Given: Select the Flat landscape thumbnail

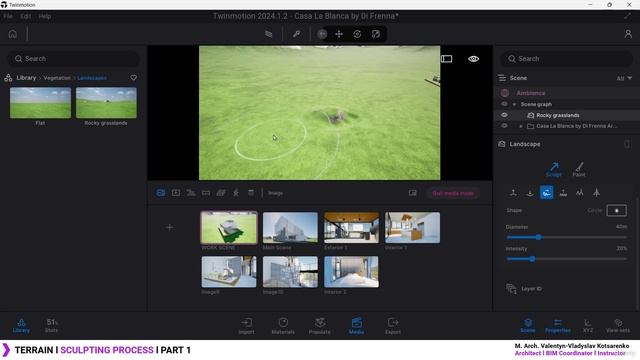Looking at the screenshot, I should click(40, 103).
